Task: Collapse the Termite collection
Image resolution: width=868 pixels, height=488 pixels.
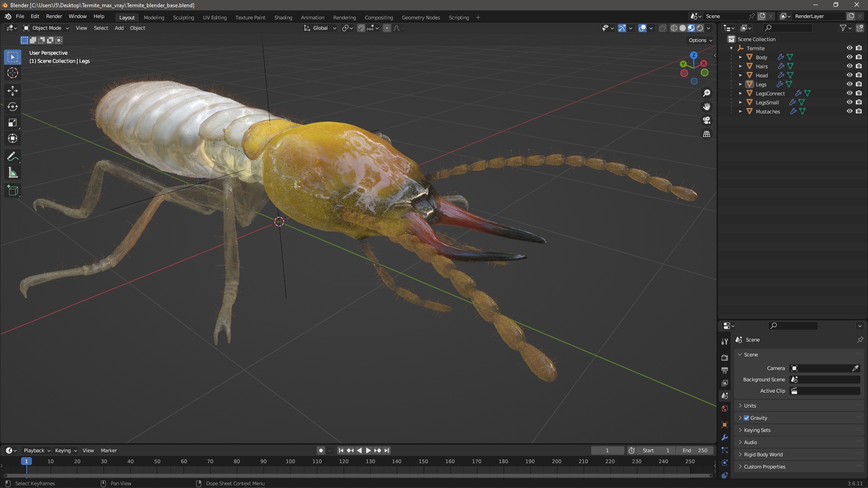Action: point(731,48)
